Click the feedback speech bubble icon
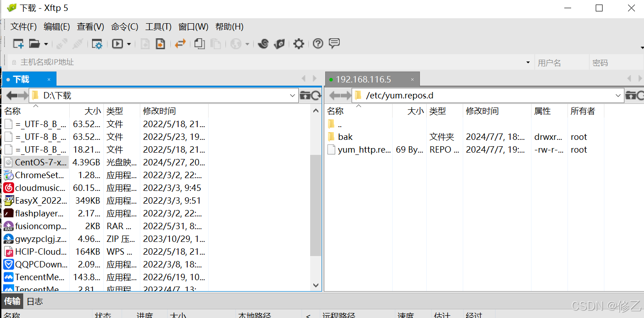The height and width of the screenshot is (318, 644). click(x=334, y=44)
